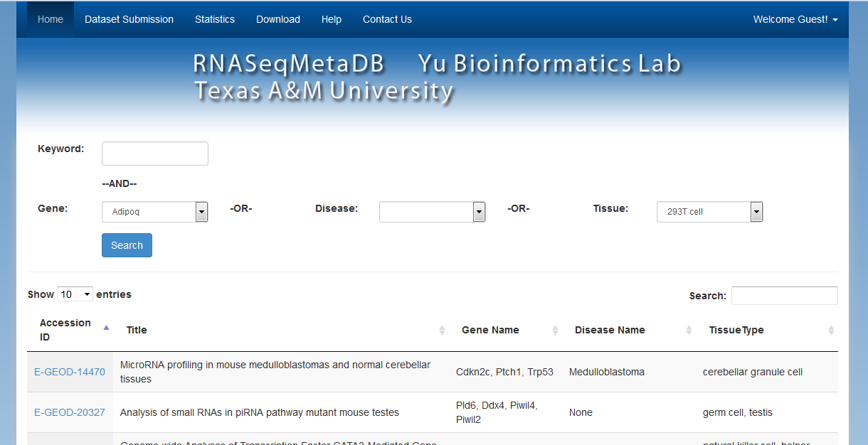Focus the Keyword input field
868x445 pixels.
coord(155,154)
